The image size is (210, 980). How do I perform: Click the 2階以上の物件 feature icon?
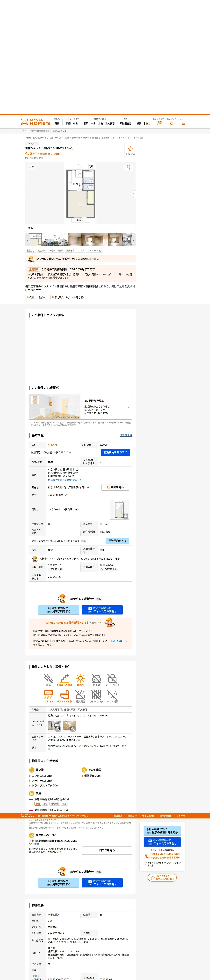click(x=64, y=680)
